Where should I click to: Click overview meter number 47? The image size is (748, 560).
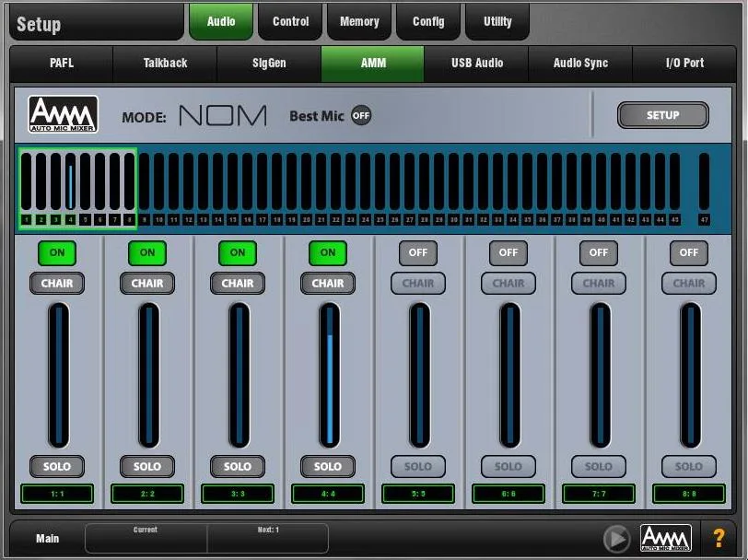(x=704, y=181)
